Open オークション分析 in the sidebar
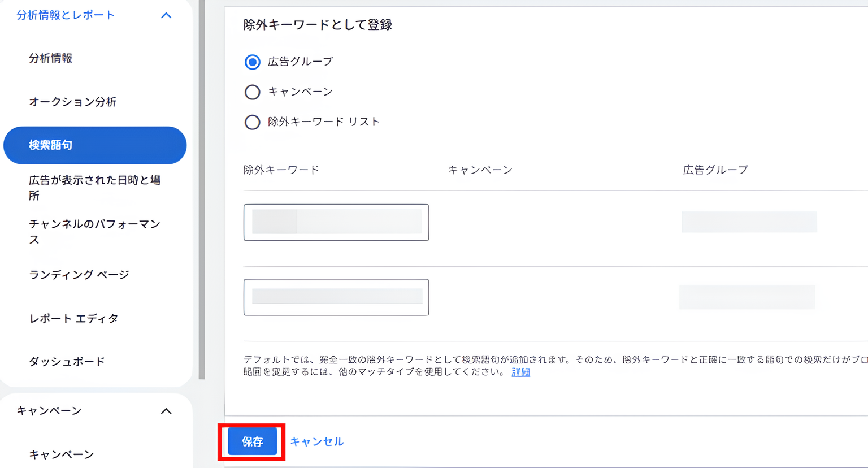This screenshot has width=868, height=468. [73, 102]
